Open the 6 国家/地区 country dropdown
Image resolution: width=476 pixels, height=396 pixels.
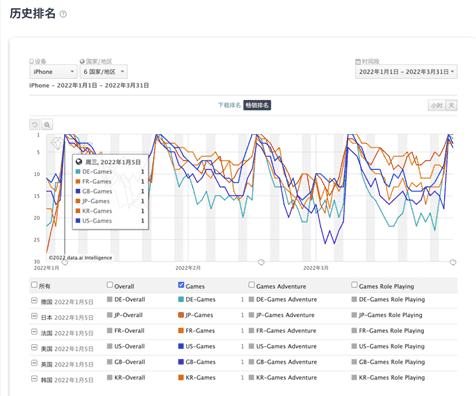[x=103, y=72]
